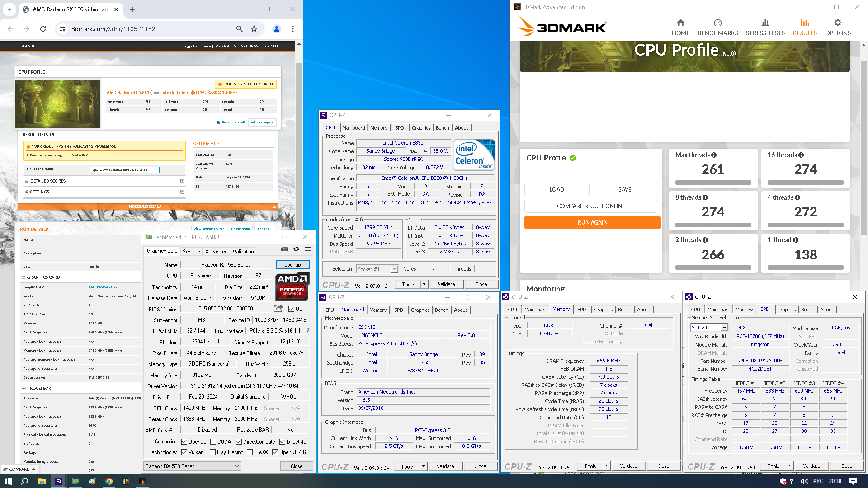Switch to the Sensors tab in GPU-Z

coord(191,252)
